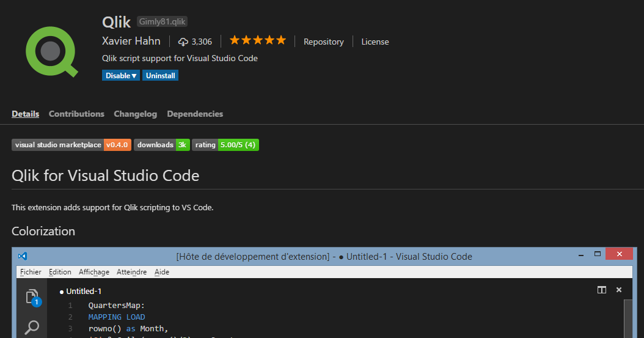Click the Gimly81.qlik extension identifier
Screen dimensions: 644x338
pyautogui.click(x=163, y=22)
